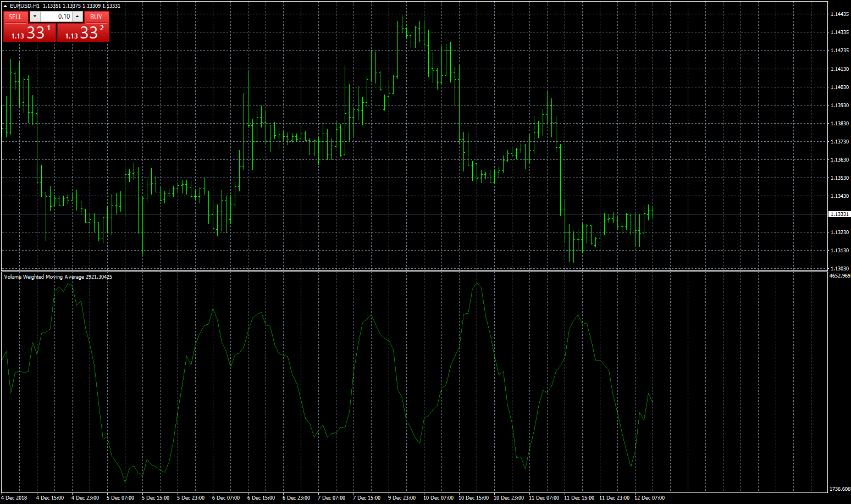Click the current price marker 1.13331

[x=839, y=214]
